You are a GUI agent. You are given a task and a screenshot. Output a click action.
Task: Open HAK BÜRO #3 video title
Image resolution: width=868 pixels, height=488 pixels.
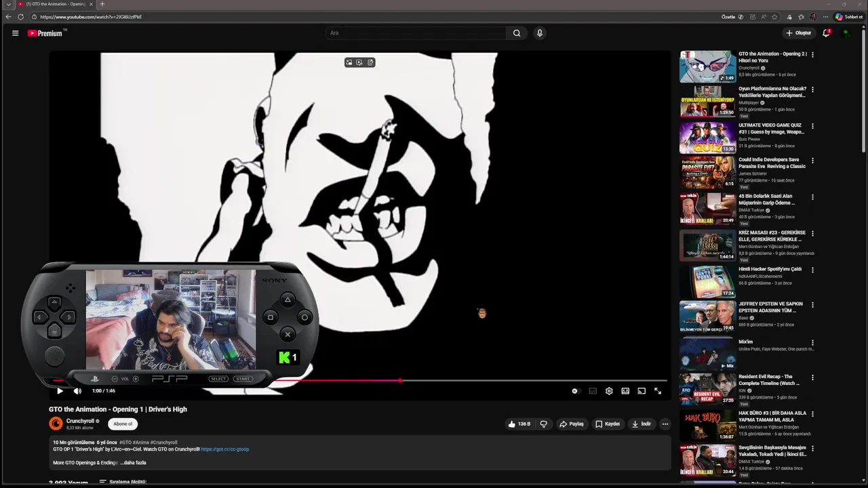coord(772,416)
